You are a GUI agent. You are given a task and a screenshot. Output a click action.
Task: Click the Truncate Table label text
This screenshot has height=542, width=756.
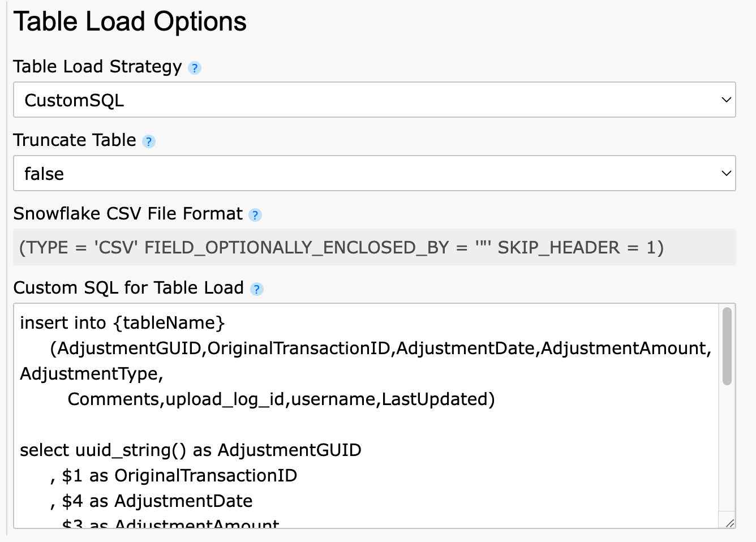click(75, 140)
